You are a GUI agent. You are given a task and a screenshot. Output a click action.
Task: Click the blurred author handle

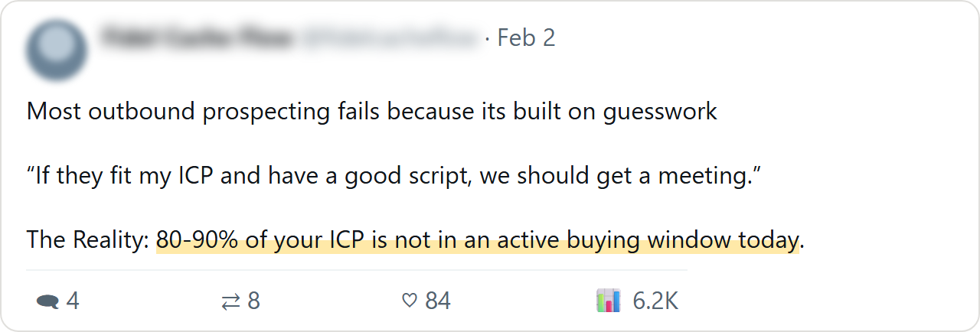point(390,37)
